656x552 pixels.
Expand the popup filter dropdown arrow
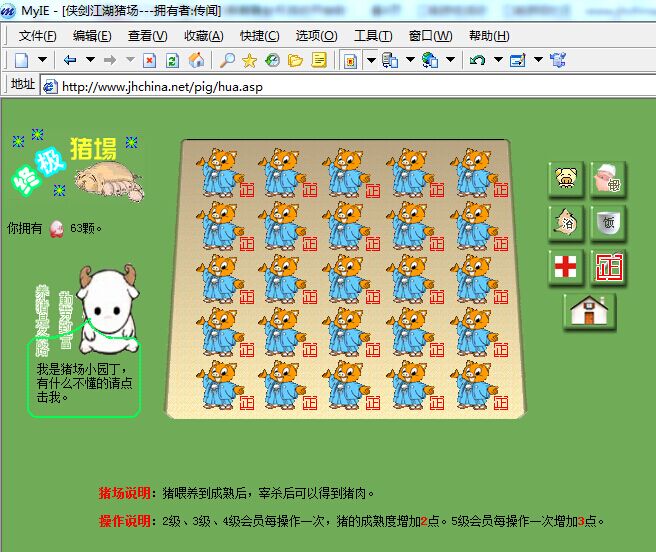click(371, 60)
